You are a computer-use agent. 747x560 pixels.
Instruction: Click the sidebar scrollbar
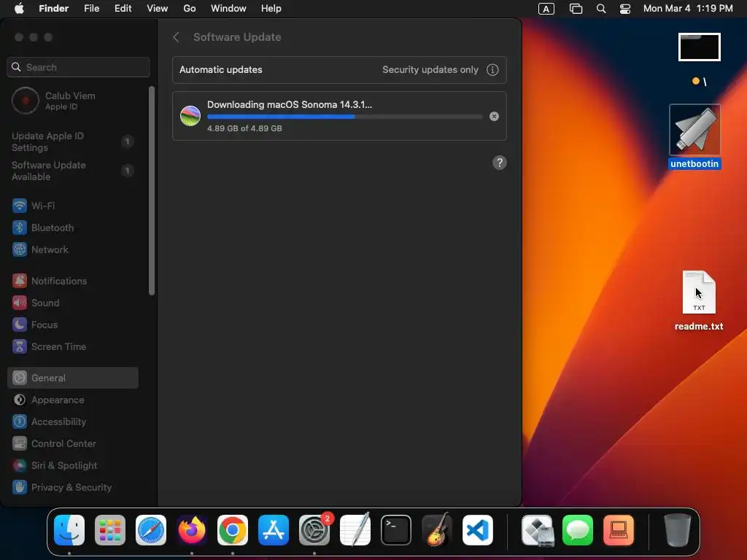pyautogui.click(x=152, y=190)
